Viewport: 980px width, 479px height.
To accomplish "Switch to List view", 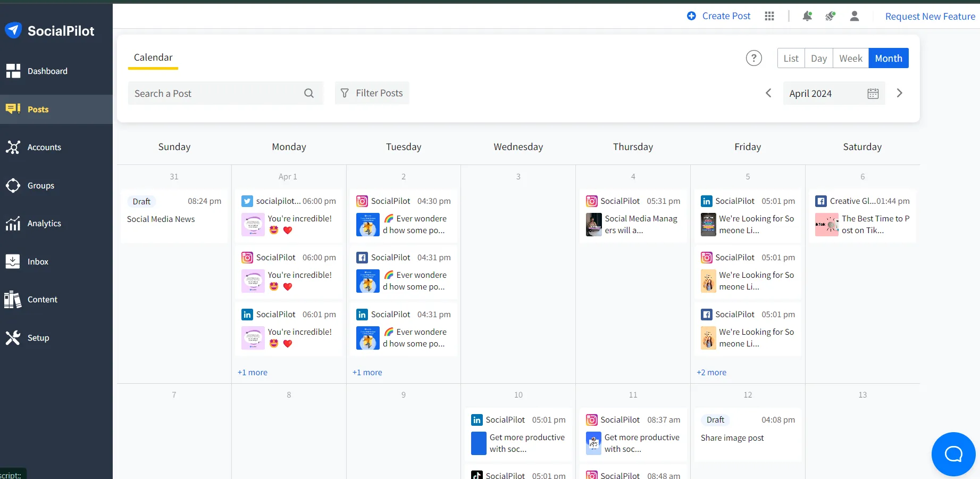I will point(791,58).
